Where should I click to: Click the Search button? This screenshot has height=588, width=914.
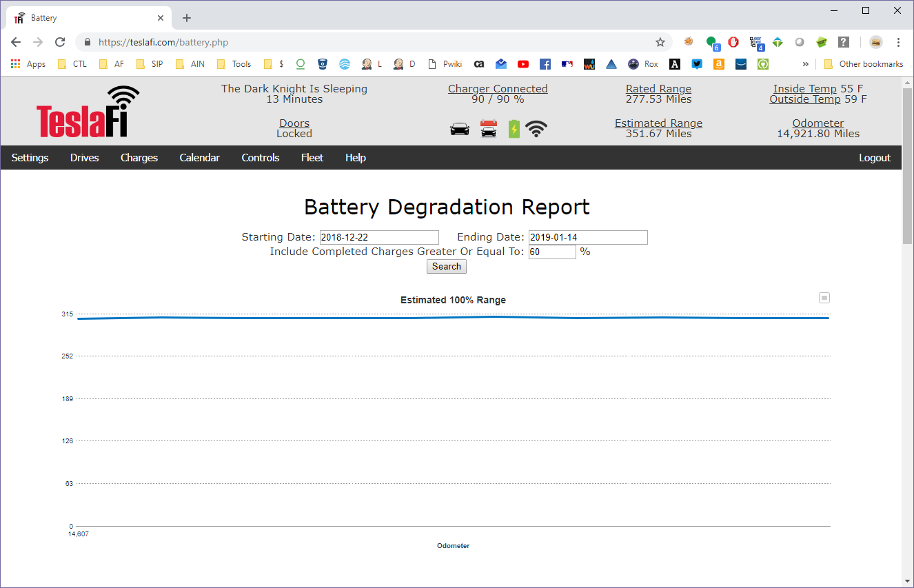(x=447, y=267)
